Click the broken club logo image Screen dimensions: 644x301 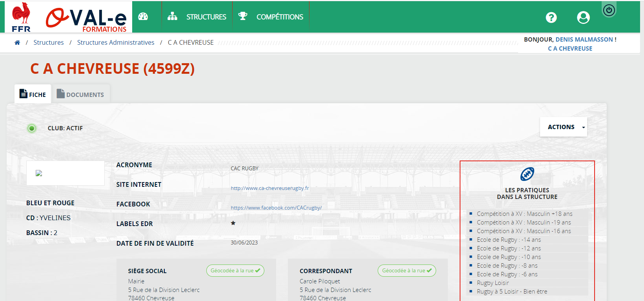click(39, 173)
